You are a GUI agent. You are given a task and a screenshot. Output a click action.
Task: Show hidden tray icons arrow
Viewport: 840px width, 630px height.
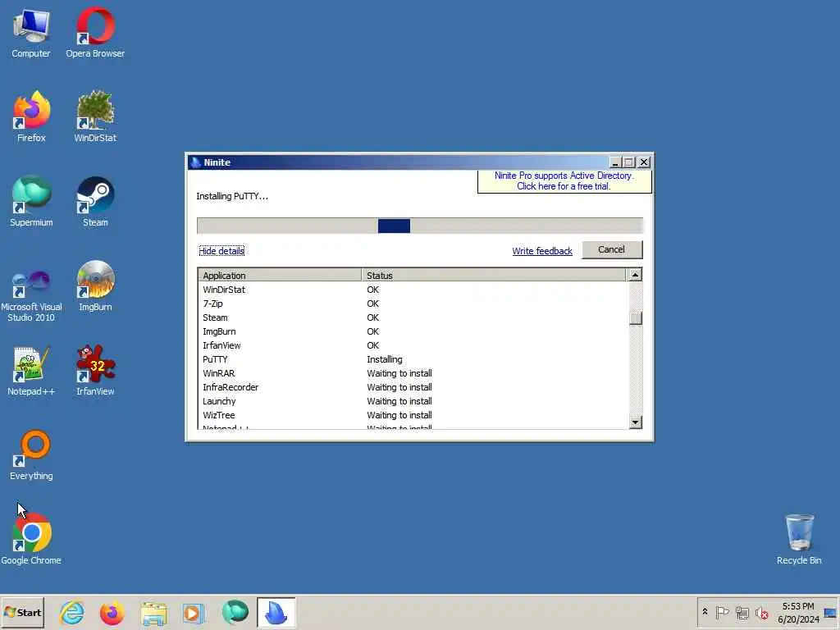coord(705,612)
